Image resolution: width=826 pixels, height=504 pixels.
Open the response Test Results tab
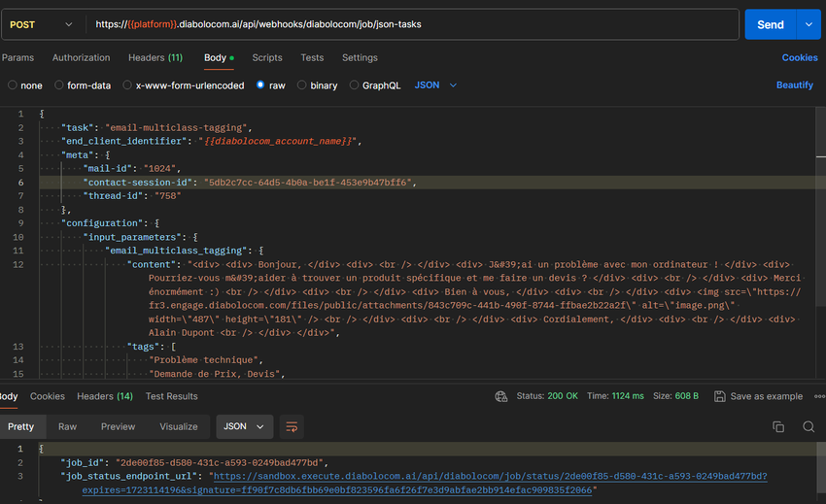click(x=171, y=396)
